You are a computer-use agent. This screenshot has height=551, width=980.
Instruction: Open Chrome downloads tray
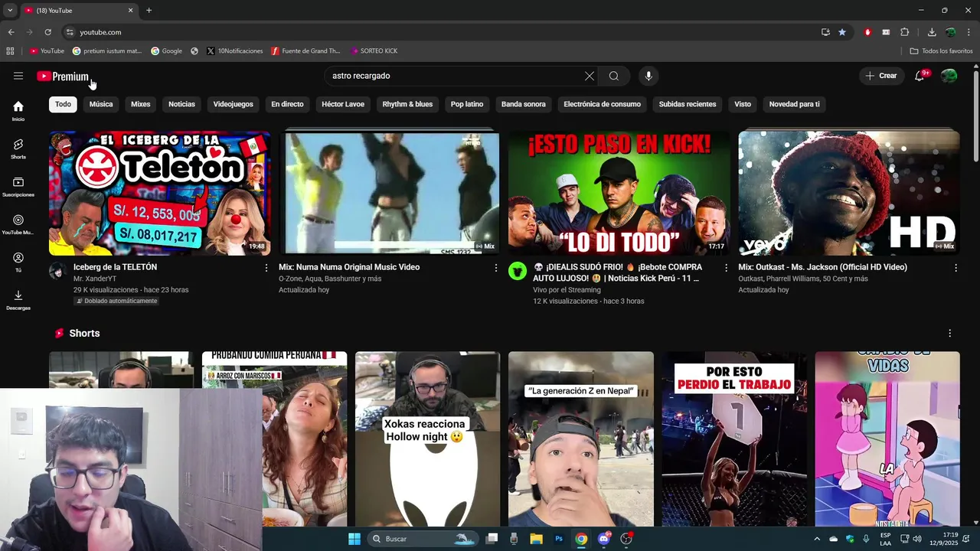[932, 32]
